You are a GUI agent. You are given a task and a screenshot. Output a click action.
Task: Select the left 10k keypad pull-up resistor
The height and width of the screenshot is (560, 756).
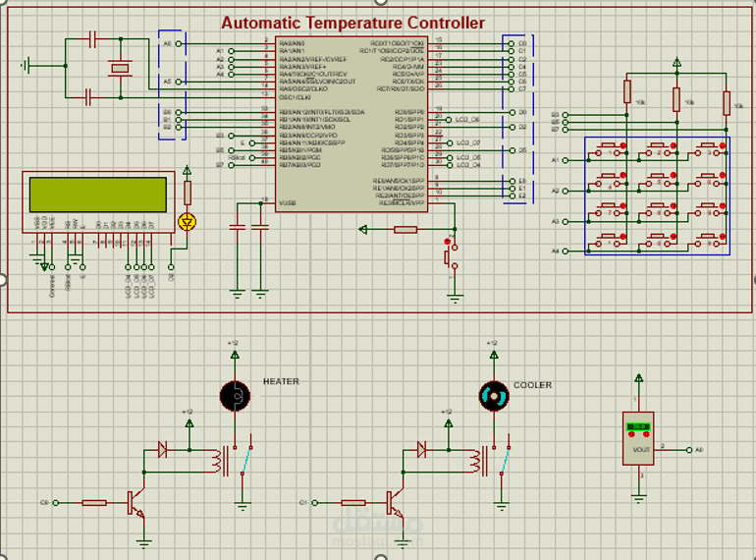[x=626, y=91]
